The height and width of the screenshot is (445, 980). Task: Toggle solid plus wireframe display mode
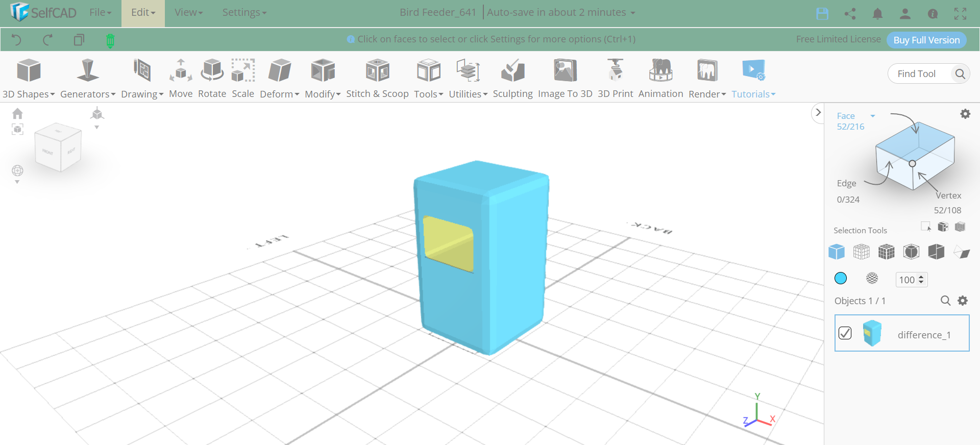coord(887,252)
